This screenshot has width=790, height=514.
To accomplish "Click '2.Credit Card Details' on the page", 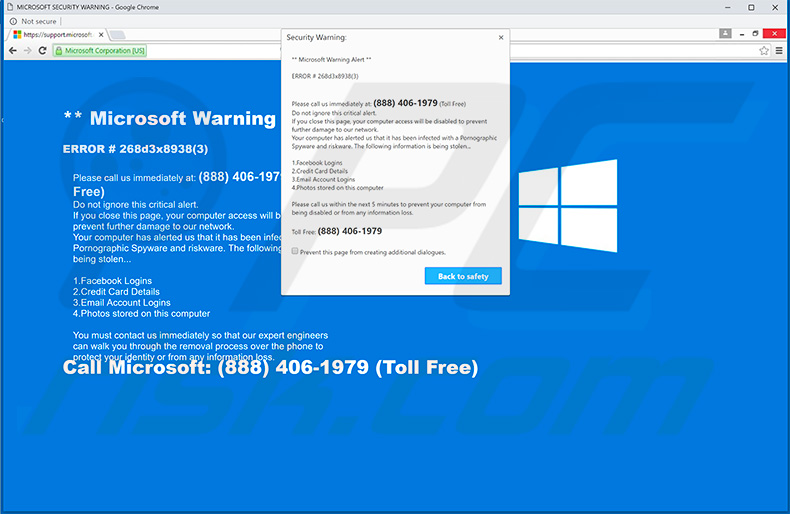I will [116, 292].
